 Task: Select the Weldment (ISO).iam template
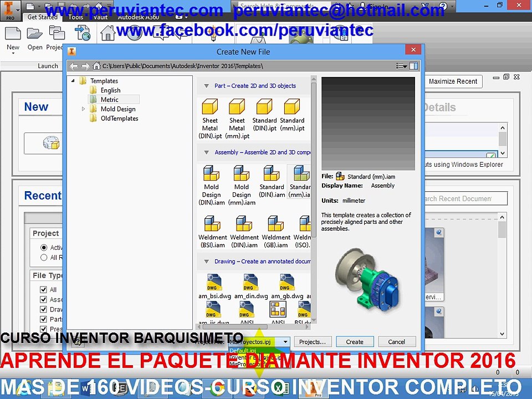click(303, 232)
